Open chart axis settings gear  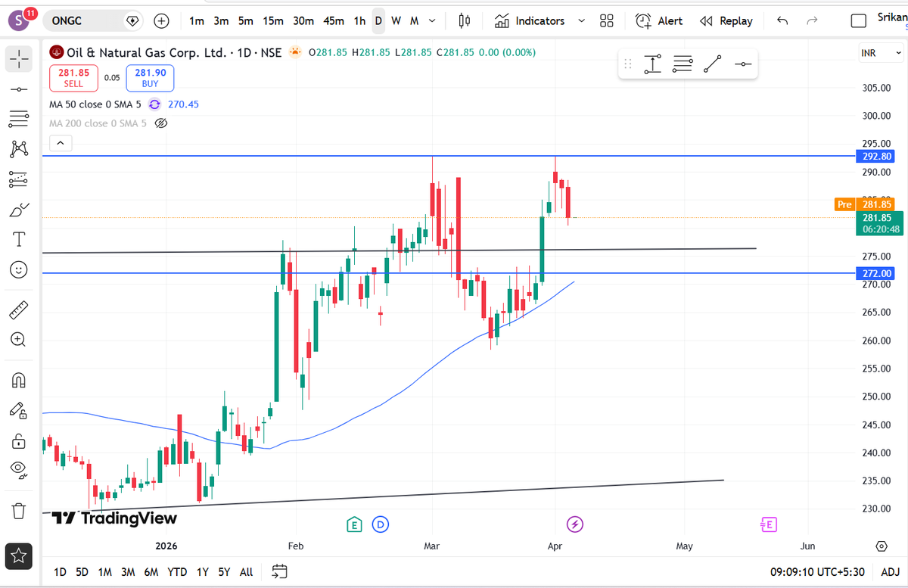pyautogui.click(x=881, y=546)
